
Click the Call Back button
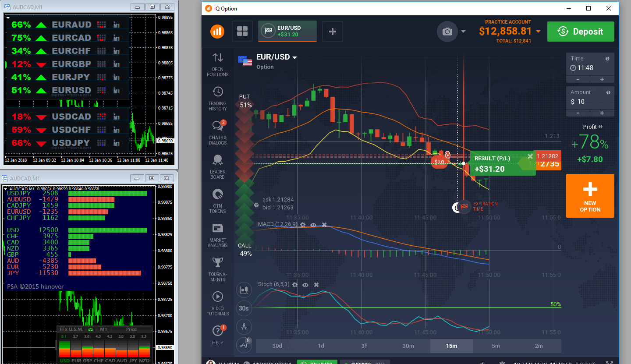tap(316, 362)
